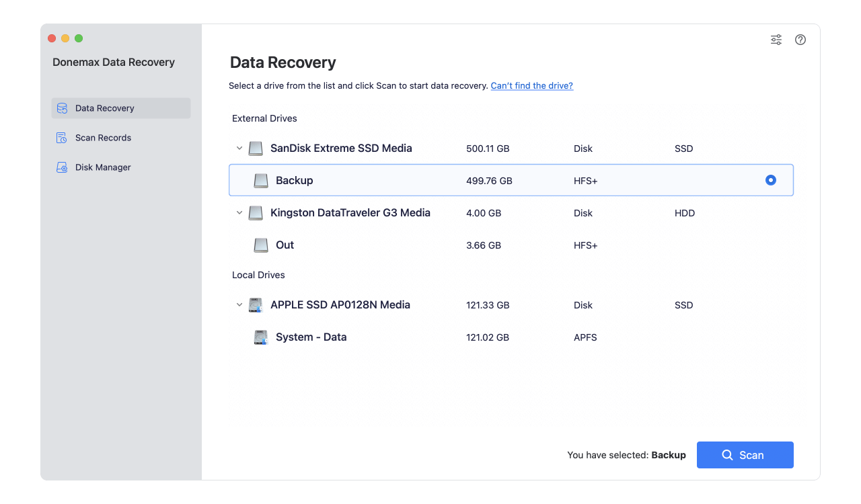Collapse the SanDisk Extreme SSD Media entry

point(239,148)
